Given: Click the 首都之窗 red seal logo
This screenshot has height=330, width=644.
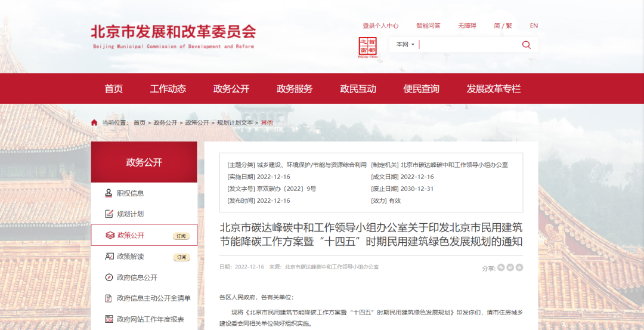Looking at the screenshot, I should click(367, 48).
